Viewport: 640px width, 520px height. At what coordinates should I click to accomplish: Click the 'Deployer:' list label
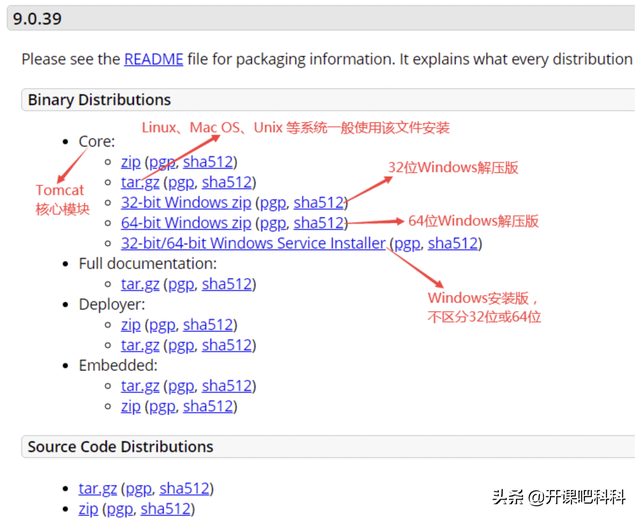112,305
